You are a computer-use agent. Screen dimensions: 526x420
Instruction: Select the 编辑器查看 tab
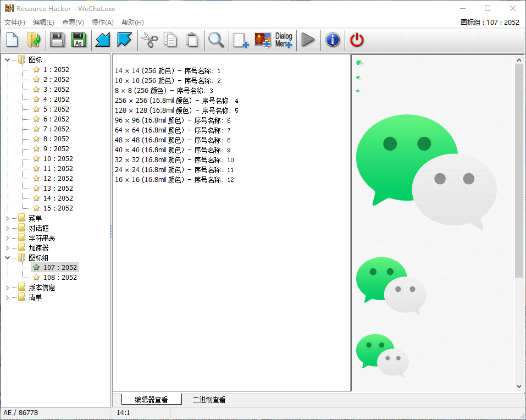151,400
